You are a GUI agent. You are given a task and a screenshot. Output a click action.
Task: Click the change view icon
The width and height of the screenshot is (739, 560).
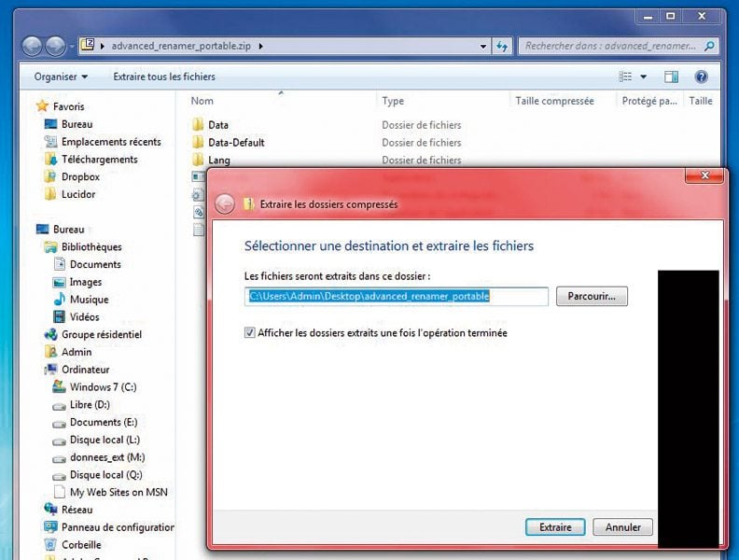click(x=625, y=77)
